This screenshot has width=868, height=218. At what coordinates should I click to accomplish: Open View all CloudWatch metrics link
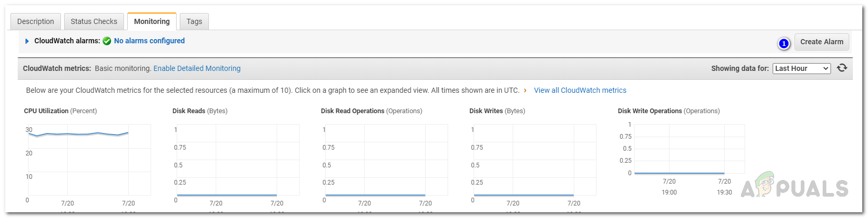580,90
